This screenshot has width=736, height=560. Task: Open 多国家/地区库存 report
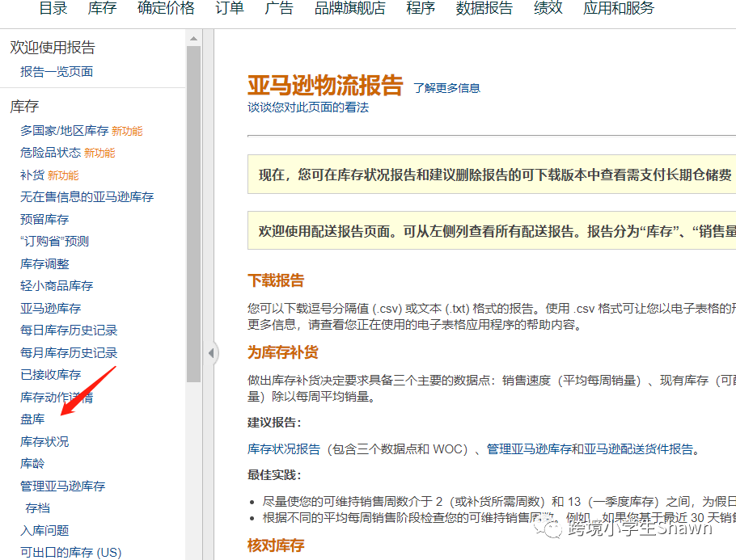[x=65, y=130]
